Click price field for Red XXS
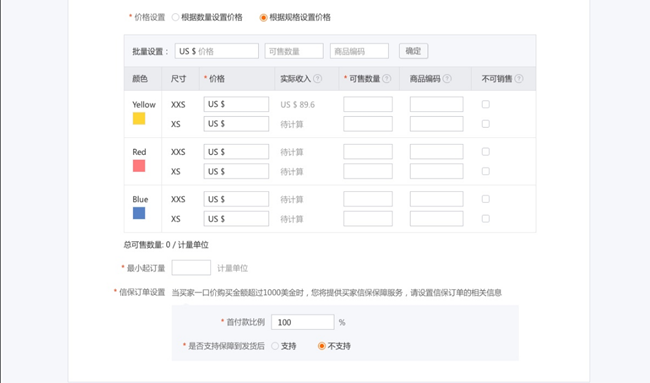Viewport: 650px width, 383px height. tap(236, 152)
